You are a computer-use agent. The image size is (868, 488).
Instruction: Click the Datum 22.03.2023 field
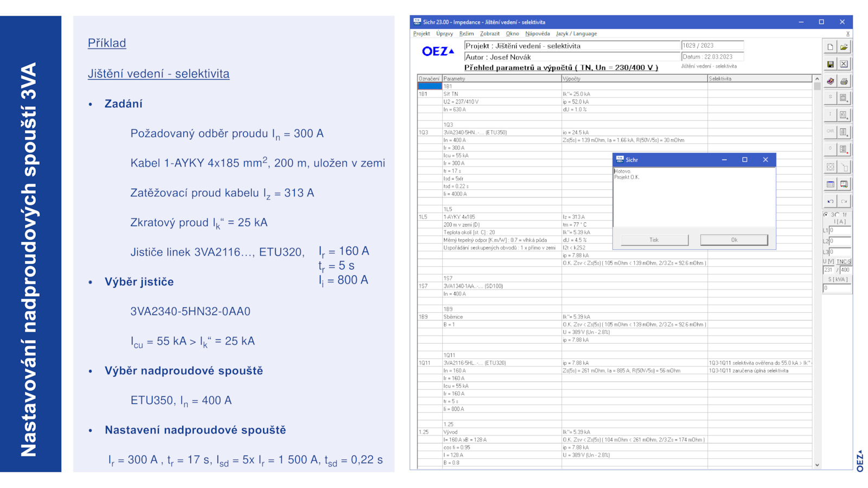712,56
